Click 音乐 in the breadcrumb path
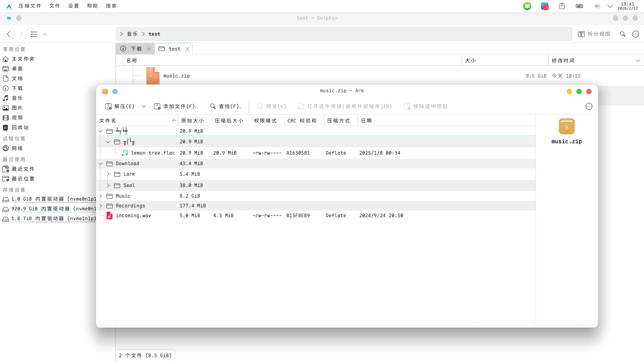Image resolution: width=644 pixels, height=362 pixels. [x=132, y=34]
